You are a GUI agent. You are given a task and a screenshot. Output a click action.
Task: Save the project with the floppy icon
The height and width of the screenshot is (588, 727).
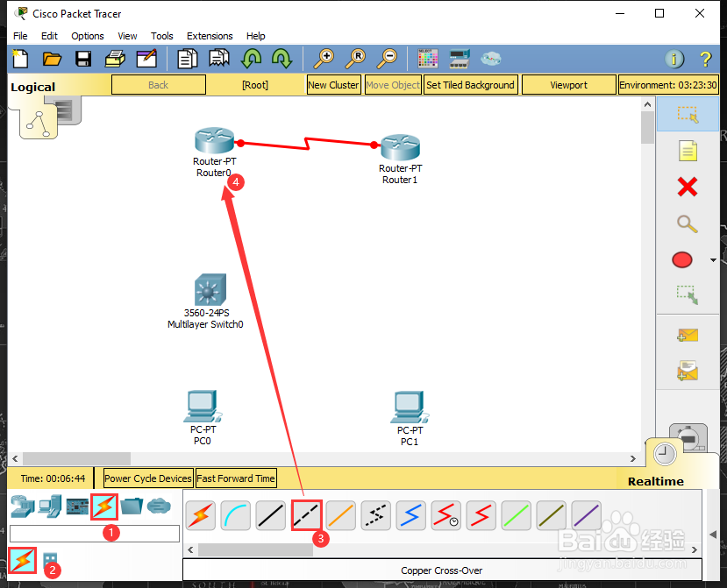pyautogui.click(x=83, y=59)
